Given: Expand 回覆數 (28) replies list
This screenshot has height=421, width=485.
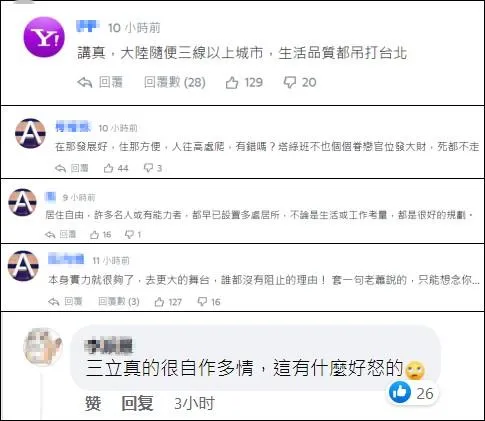Looking at the screenshot, I should [175, 82].
